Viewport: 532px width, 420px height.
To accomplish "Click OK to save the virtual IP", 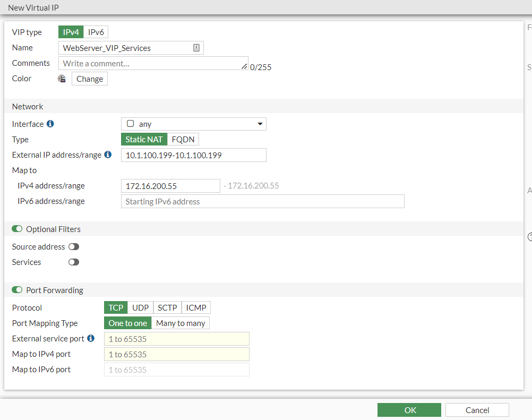I will (x=409, y=410).
